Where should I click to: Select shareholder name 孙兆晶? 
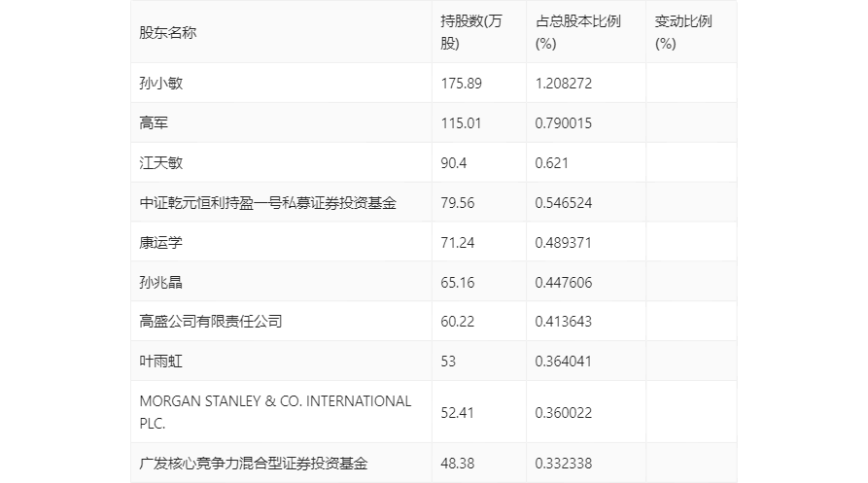coord(161,282)
